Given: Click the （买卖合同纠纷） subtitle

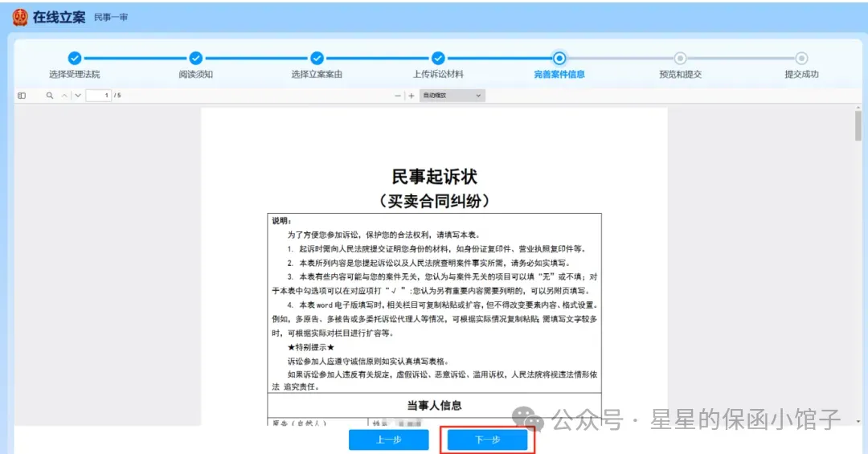Looking at the screenshot, I should coord(435,200).
